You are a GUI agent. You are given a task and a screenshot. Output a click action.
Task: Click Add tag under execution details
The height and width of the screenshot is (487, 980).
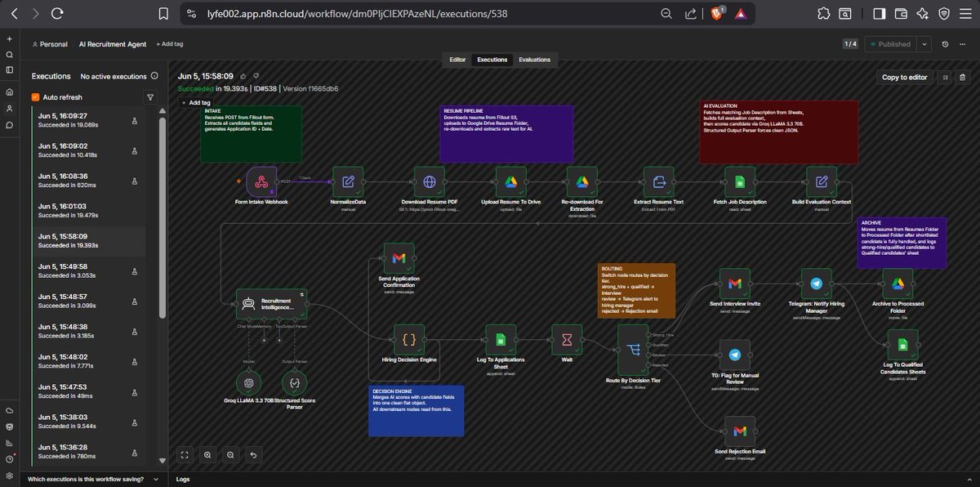click(194, 103)
